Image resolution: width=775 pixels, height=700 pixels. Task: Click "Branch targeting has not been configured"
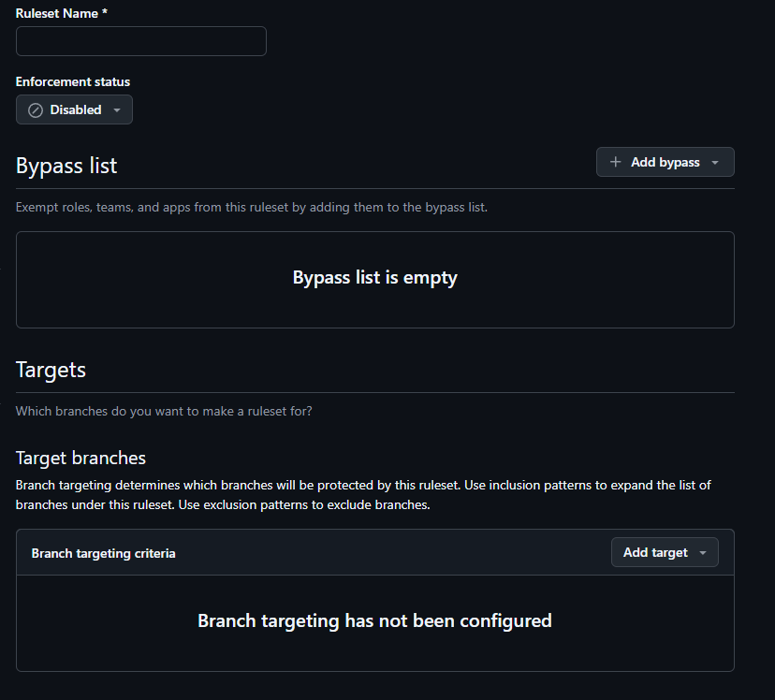pos(374,620)
